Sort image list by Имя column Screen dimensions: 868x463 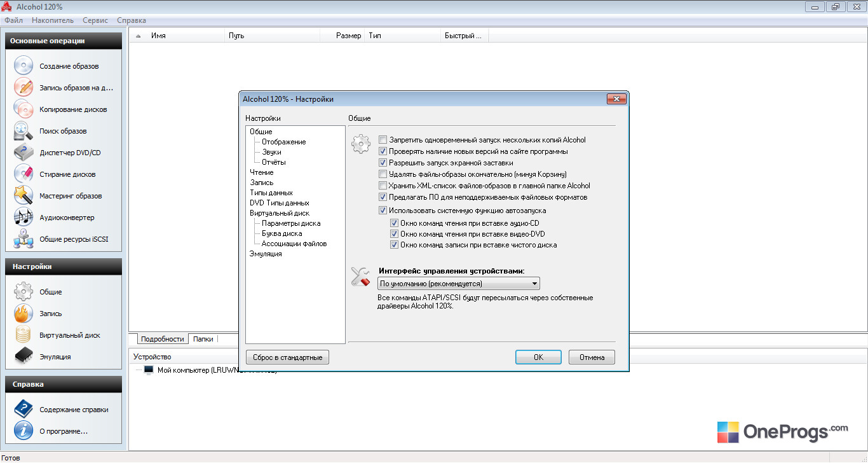186,36
